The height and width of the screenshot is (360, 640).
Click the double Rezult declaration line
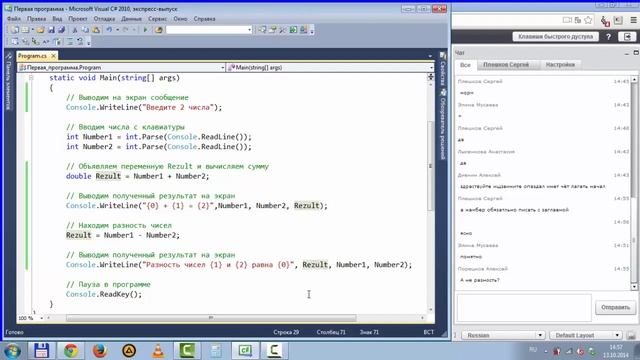(138, 176)
